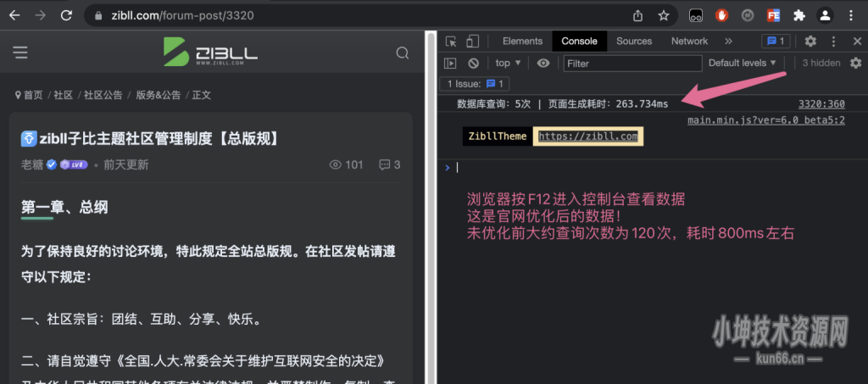868x384 pixels.
Task: Click the grey circular extension icon
Action: 748,15
